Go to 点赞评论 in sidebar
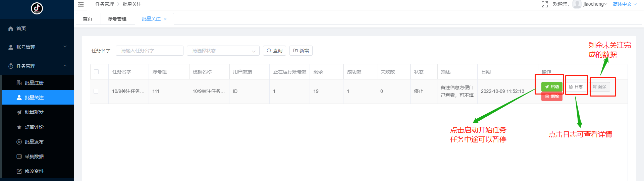Viewport: 644px width, 181px height. coord(34,127)
